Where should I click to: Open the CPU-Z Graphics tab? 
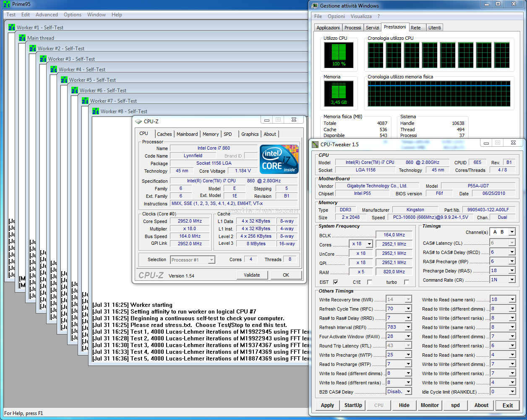pyautogui.click(x=250, y=134)
